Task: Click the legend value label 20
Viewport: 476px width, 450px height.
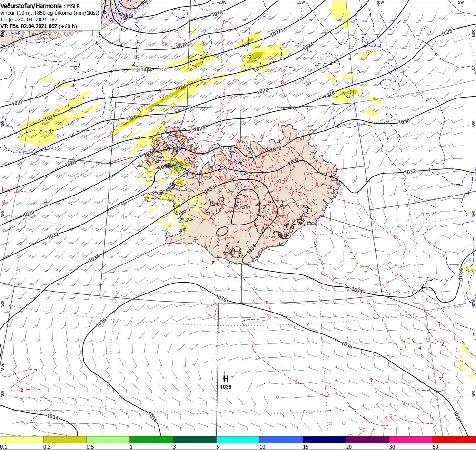Action: pos(349,447)
